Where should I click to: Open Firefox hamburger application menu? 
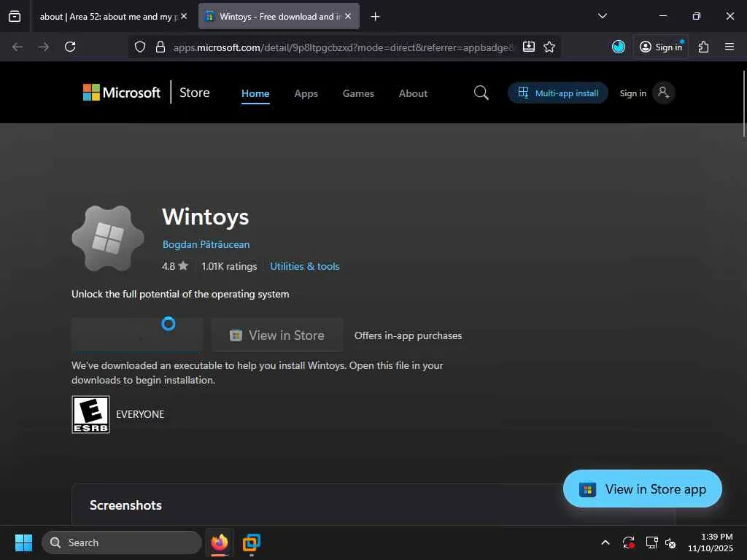coord(729,47)
